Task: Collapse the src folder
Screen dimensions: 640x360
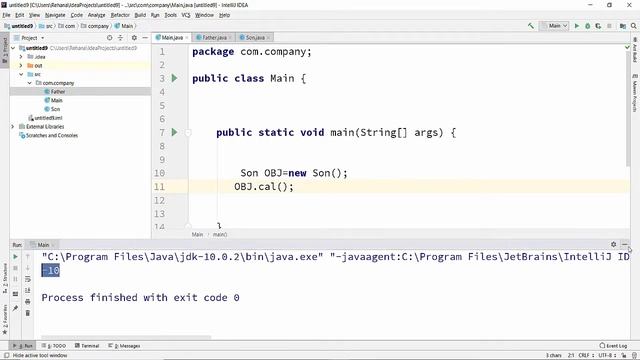Action: coord(21,74)
